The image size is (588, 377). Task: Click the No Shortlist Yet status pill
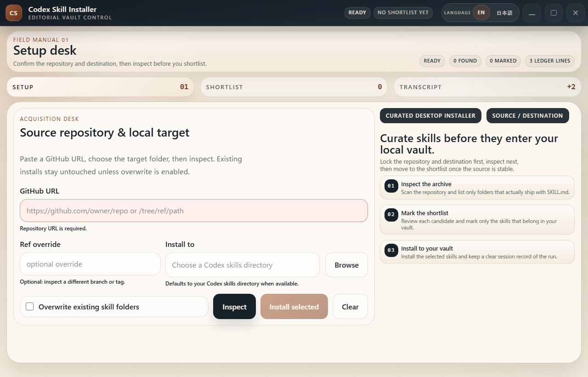[x=403, y=13]
